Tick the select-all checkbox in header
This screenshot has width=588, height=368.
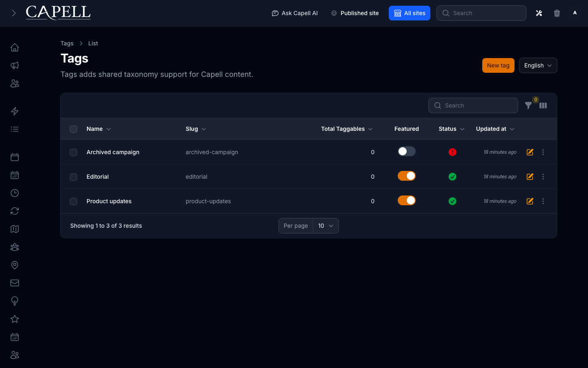click(x=73, y=129)
